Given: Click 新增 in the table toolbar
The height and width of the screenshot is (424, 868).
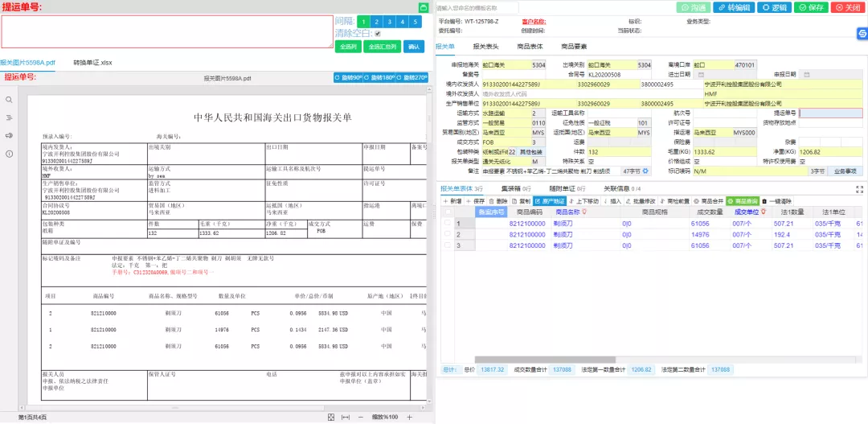Looking at the screenshot, I should pos(452,201).
